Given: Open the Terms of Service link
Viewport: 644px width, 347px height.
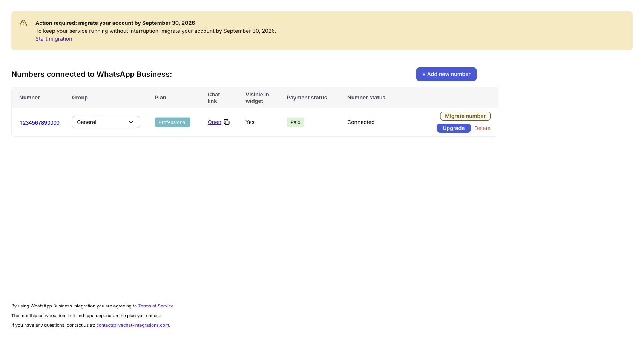Looking at the screenshot, I should click(x=156, y=306).
